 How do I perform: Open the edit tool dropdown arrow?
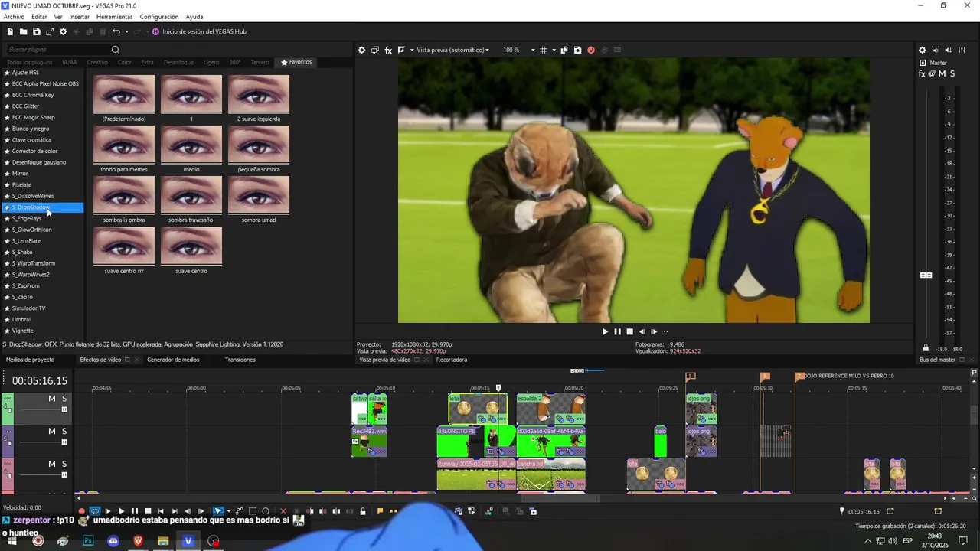click(229, 511)
